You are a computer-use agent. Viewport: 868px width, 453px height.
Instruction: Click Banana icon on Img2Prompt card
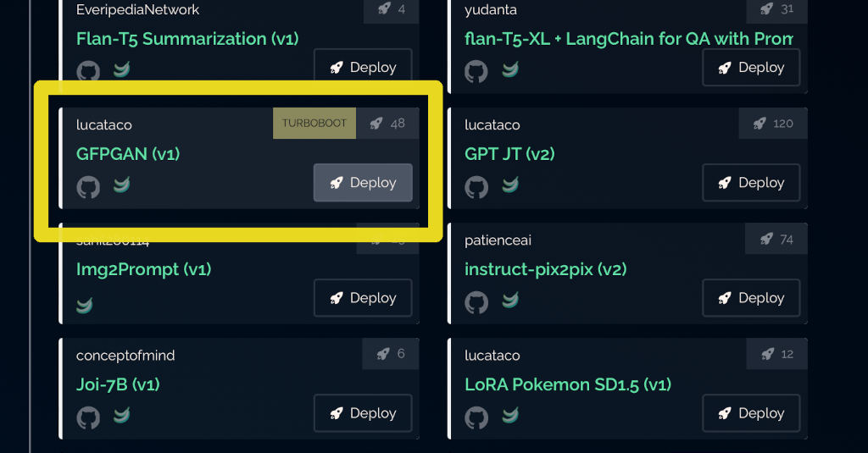tap(85, 305)
